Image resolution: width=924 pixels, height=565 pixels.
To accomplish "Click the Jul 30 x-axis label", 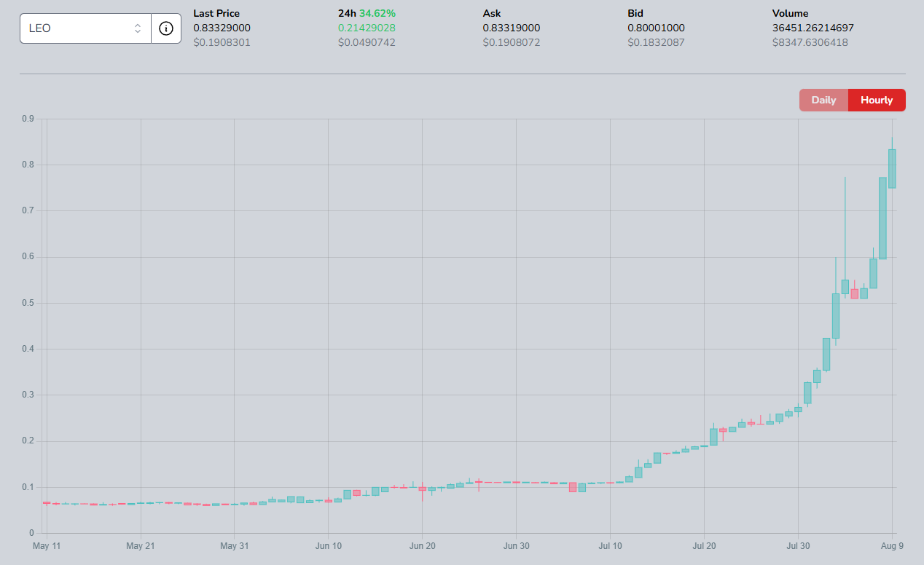I will click(x=798, y=545).
